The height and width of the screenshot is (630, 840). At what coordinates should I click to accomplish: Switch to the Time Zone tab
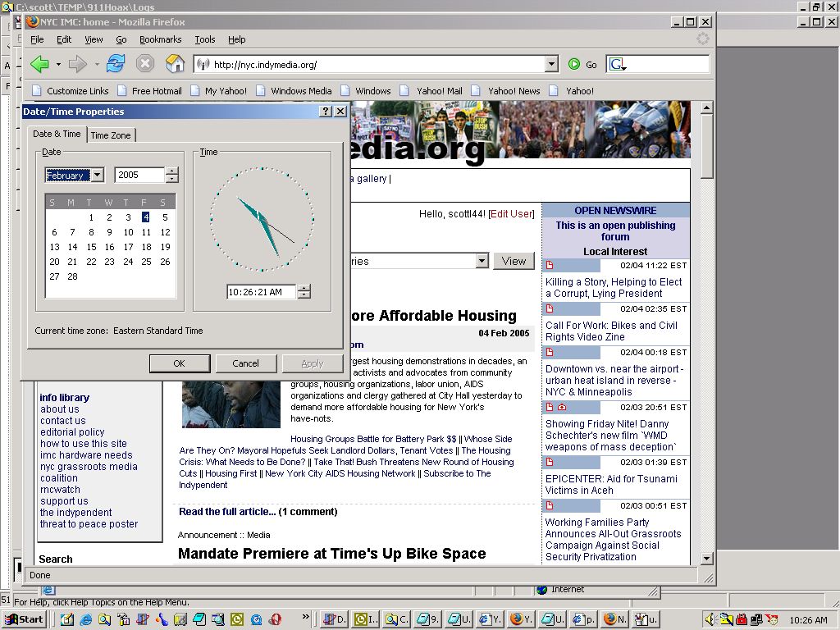coord(111,135)
